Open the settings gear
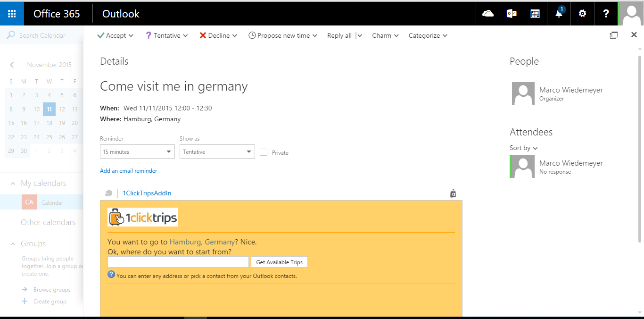This screenshot has height=319, width=644. pos(583,14)
